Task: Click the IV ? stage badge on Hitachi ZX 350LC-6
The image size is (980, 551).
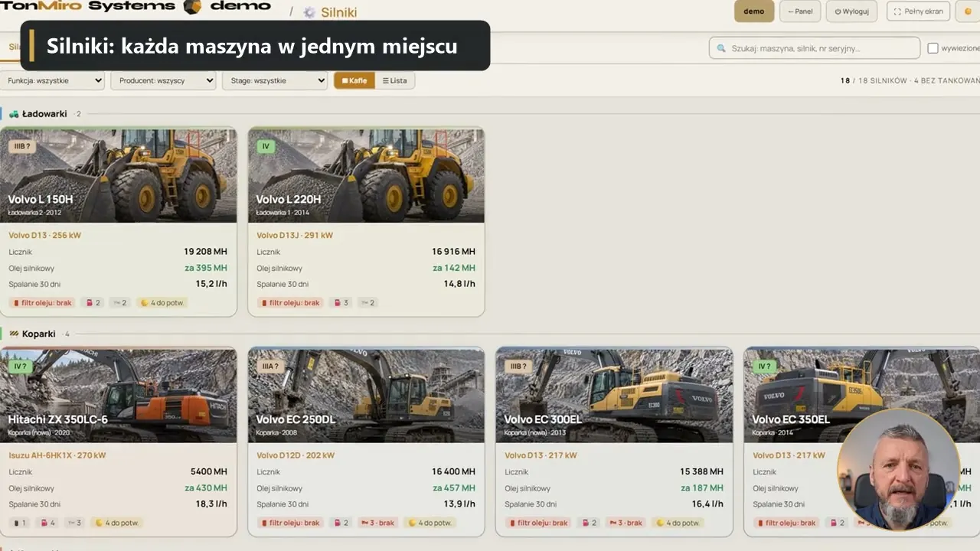Action: point(21,367)
